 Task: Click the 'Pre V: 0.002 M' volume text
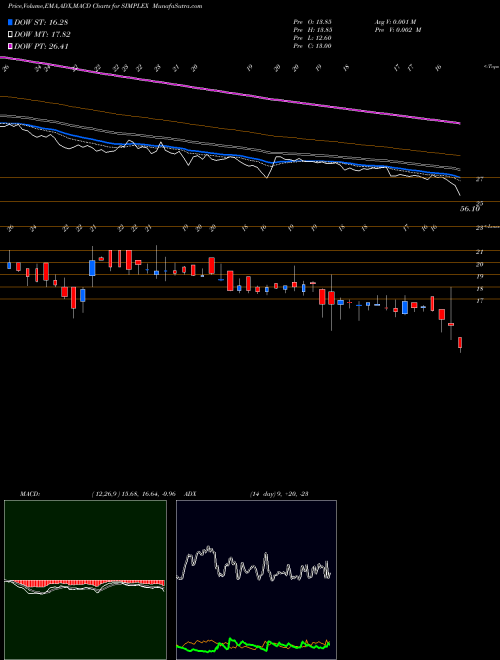[397, 30]
